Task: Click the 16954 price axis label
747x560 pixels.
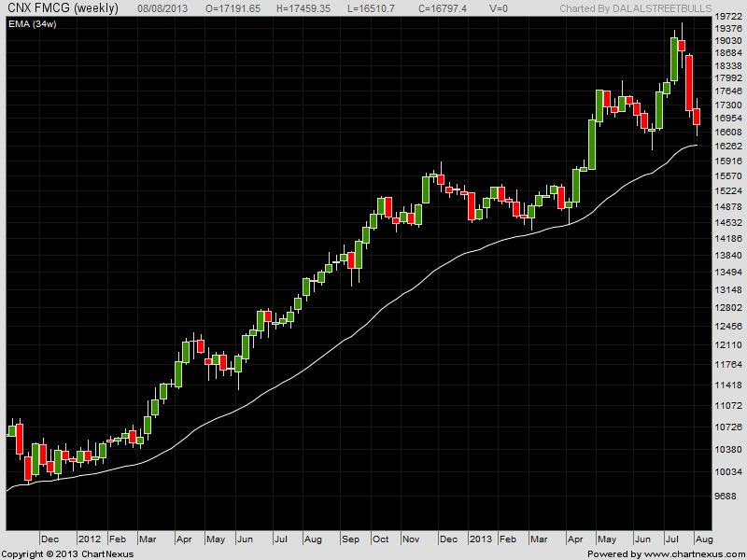Action: pos(728,118)
